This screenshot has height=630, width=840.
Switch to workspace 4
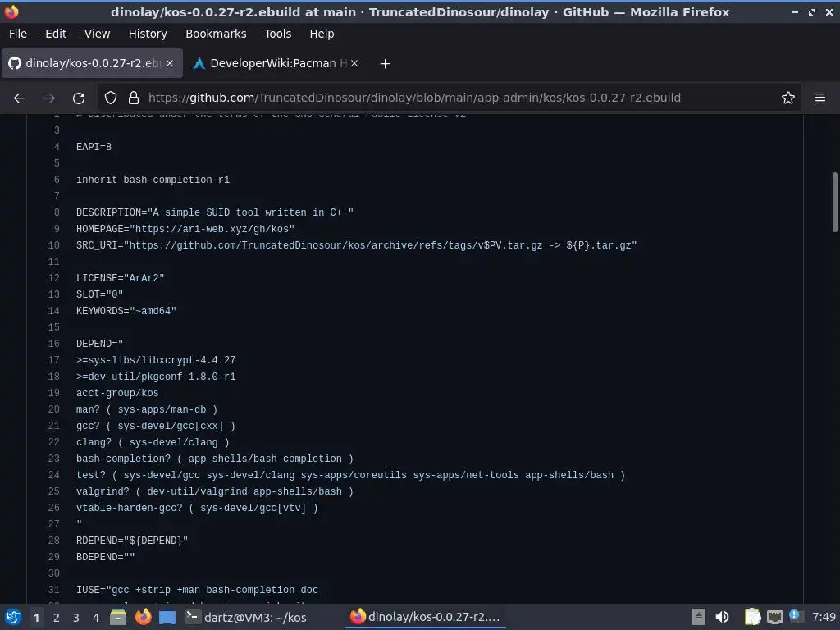[96, 618]
